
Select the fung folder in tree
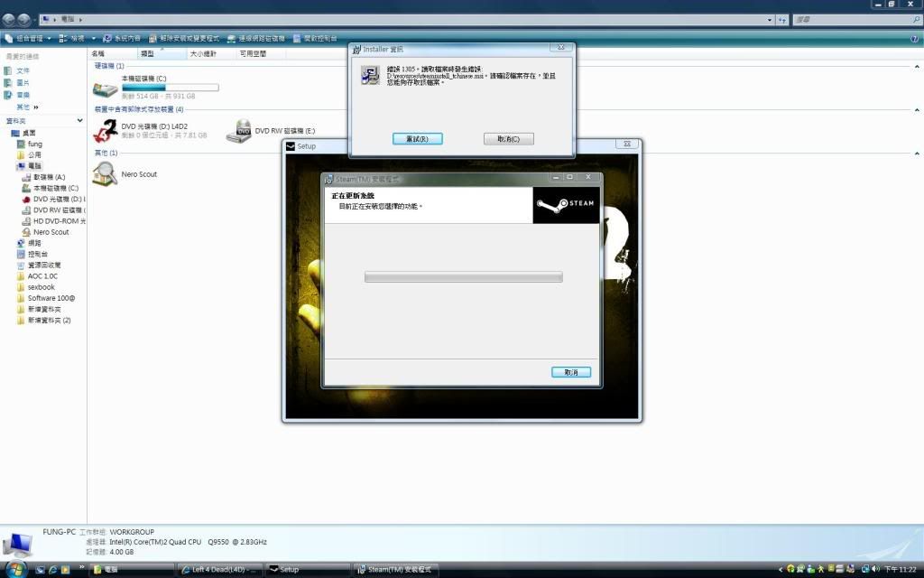click(x=30, y=144)
